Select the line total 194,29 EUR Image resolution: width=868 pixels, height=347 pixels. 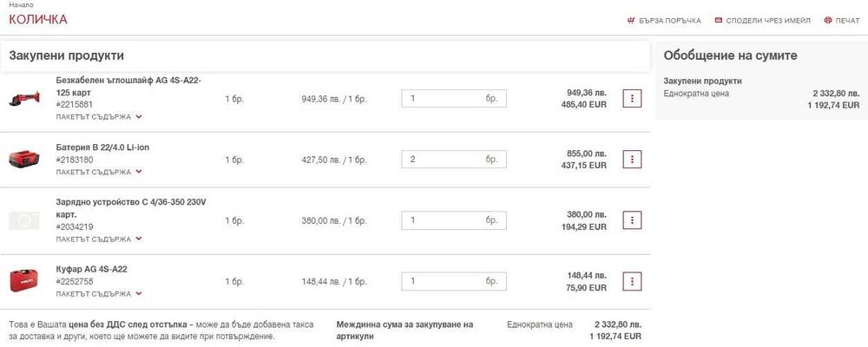(x=584, y=227)
